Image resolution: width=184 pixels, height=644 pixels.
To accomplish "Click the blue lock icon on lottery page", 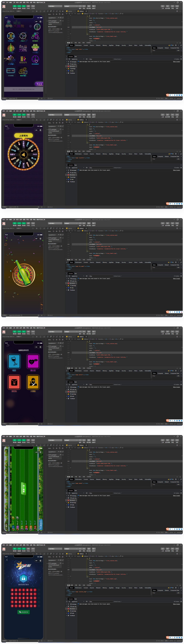I will click(23, 578).
